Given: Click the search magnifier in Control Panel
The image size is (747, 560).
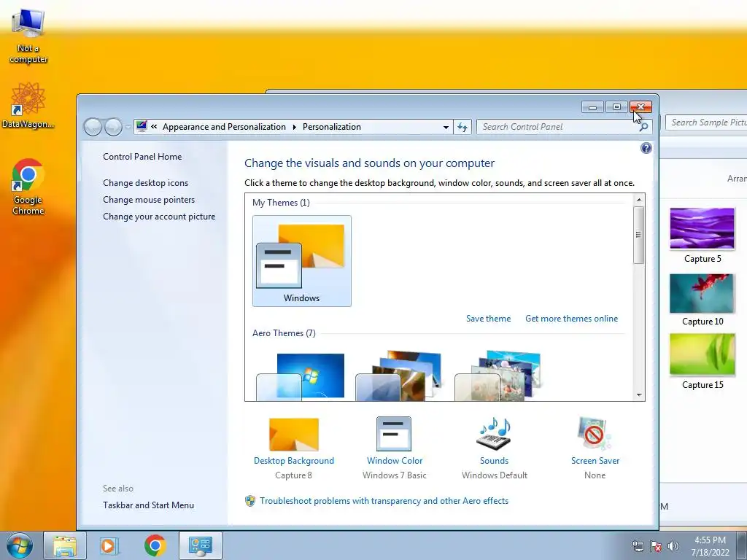Looking at the screenshot, I should tap(643, 127).
